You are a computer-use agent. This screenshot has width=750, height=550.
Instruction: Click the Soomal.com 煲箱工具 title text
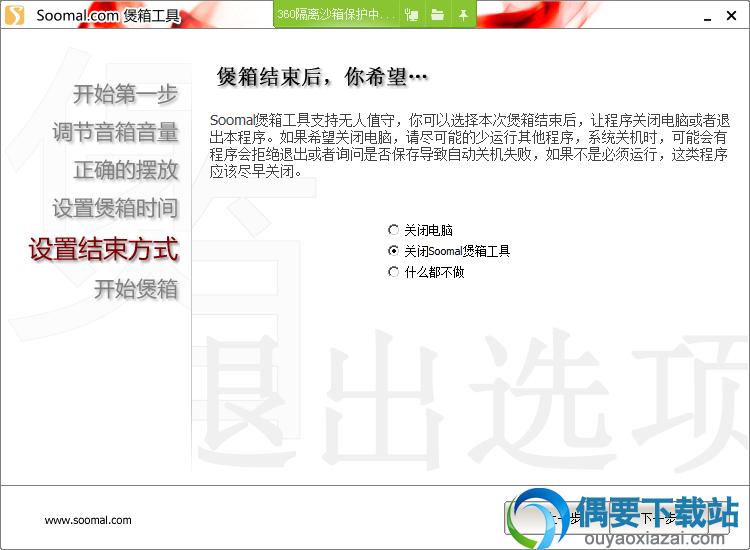109,15
